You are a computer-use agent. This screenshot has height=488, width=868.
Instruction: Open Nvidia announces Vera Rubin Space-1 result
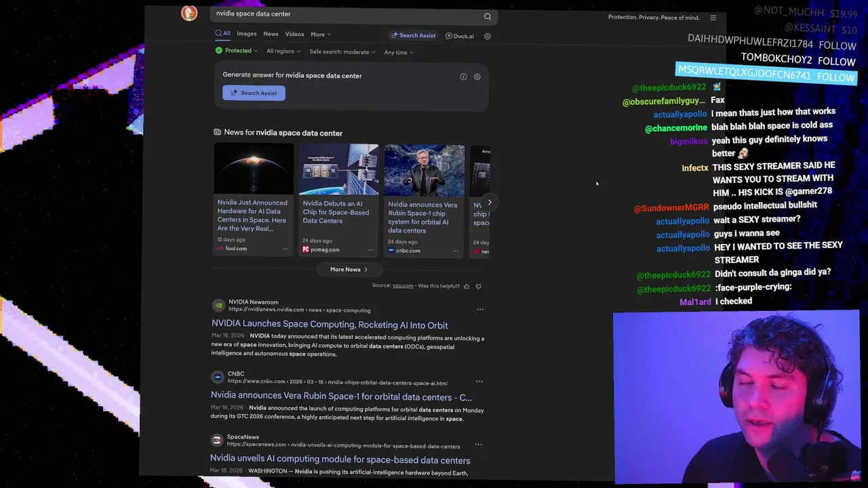click(x=341, y=397)
